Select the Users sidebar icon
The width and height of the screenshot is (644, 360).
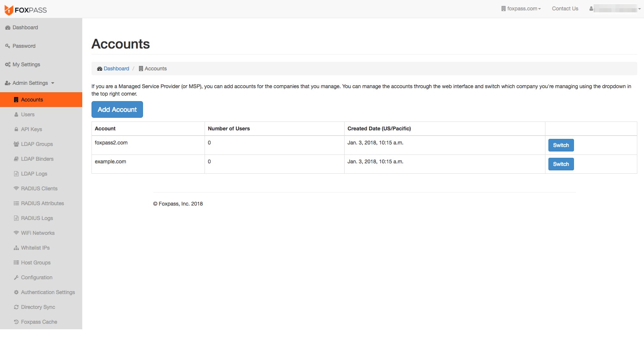[x=17, y=114]
